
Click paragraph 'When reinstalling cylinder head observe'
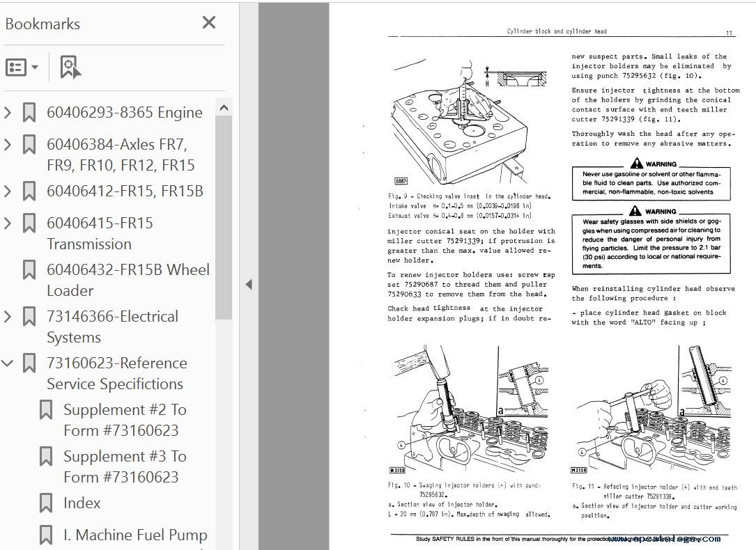(x=654, y=294)
